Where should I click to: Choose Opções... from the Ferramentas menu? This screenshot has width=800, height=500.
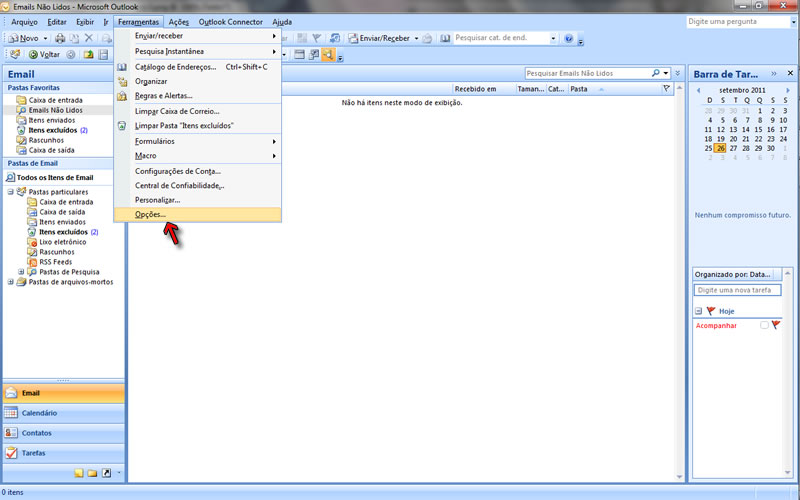[x=197, y=214]
